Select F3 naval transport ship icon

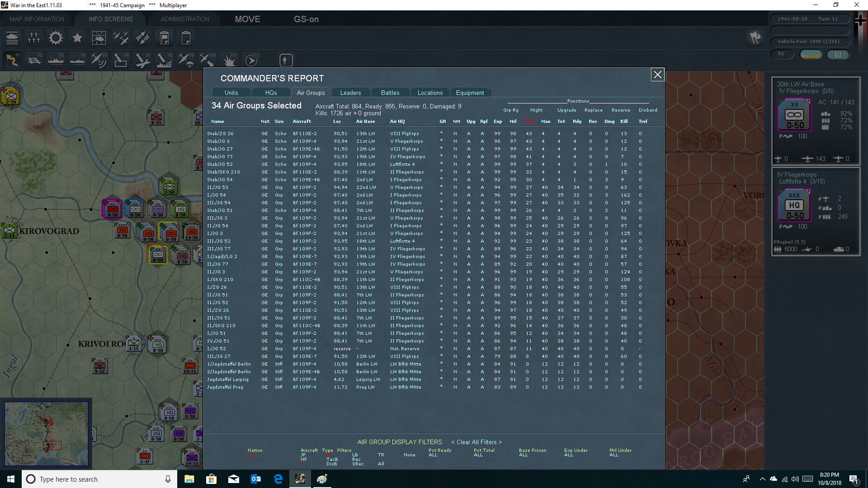tap(56, 60)
